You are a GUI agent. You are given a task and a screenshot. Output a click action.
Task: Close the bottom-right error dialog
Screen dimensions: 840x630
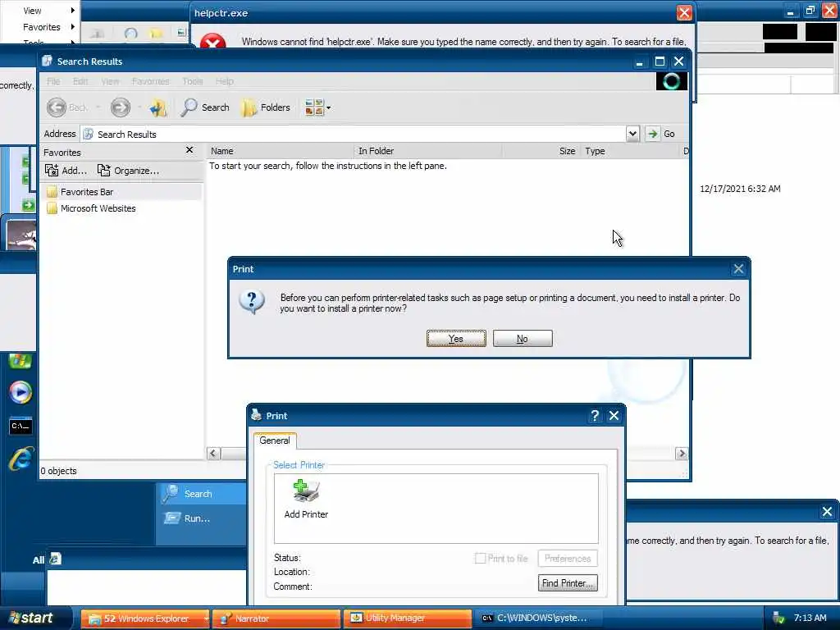[827, 512]
